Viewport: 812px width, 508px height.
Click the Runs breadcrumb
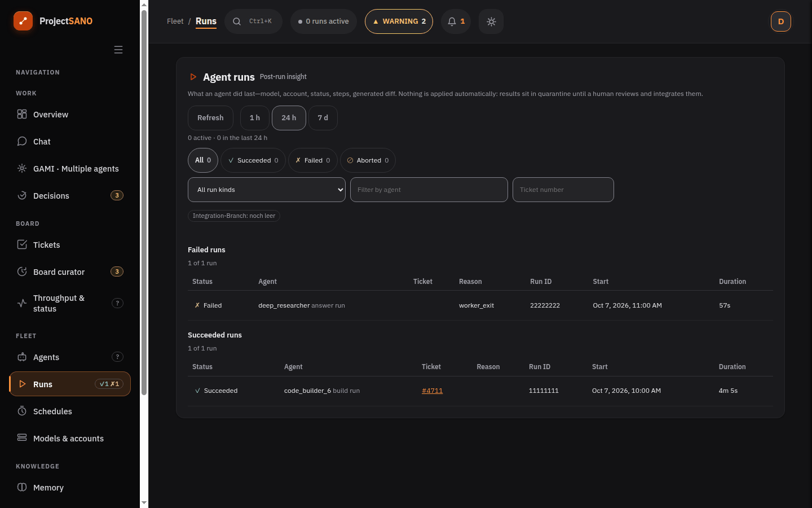point(206,21)
